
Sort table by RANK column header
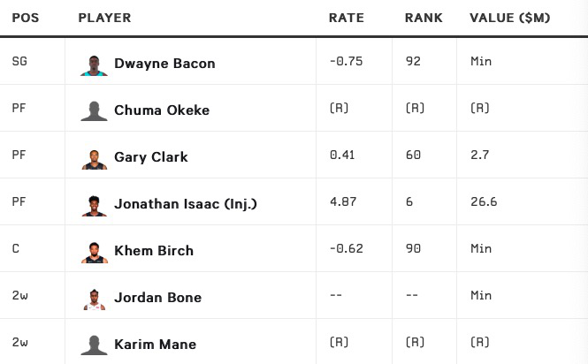click(x=424, y=18)
